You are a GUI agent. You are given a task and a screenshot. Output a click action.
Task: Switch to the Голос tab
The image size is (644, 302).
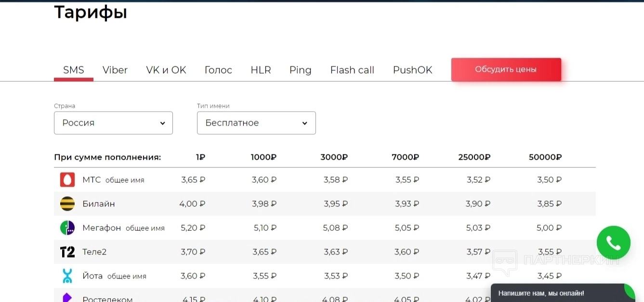(218, 70)
